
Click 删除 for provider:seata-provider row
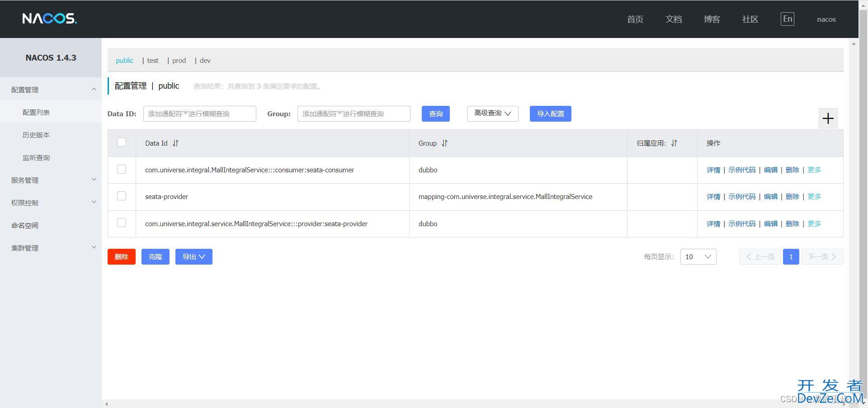[793, 224]
